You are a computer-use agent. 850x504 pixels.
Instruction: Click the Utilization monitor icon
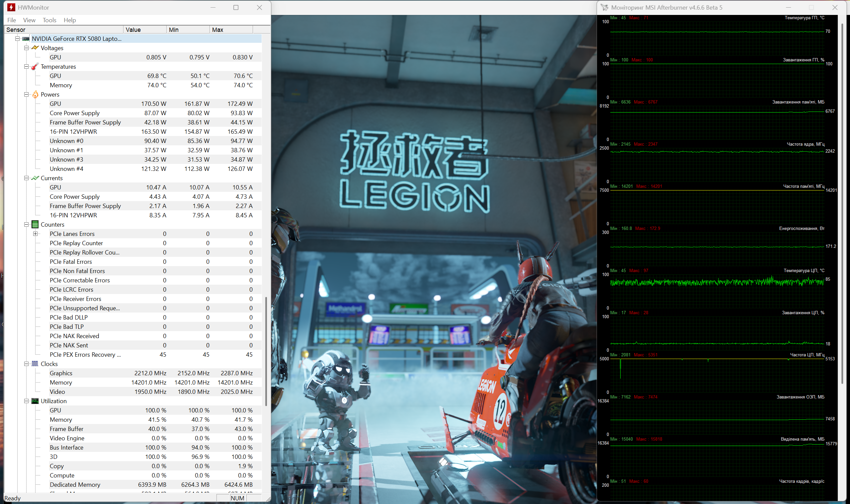pyautogui.click(x=35, y=401)
